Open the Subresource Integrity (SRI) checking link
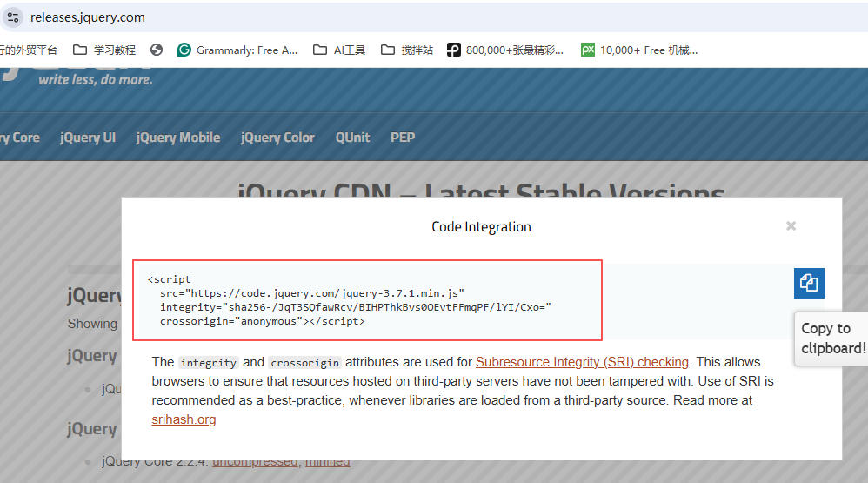The width and height of the screenshot is (868, 483). (582, 362)
